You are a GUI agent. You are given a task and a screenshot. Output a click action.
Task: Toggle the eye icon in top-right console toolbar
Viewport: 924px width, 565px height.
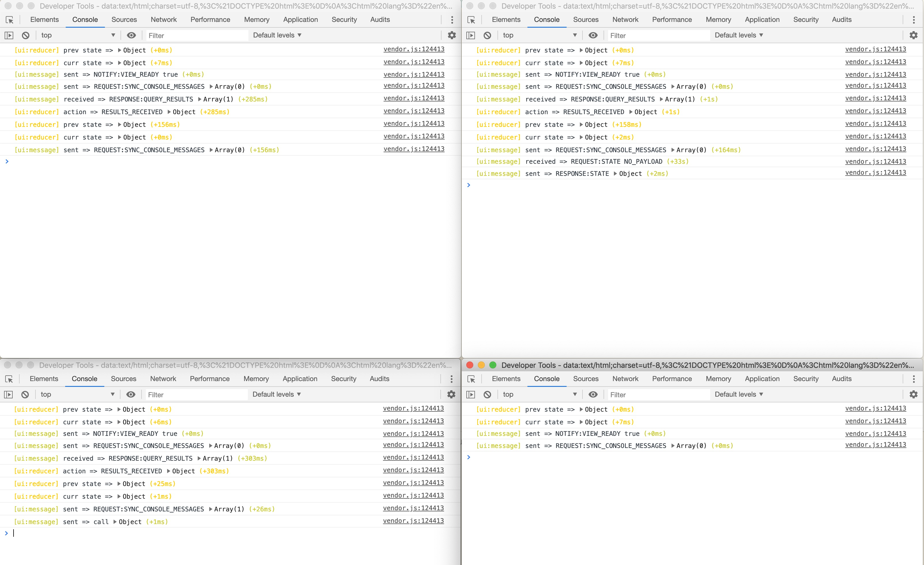pyautogui.click(x=593, y=35)
